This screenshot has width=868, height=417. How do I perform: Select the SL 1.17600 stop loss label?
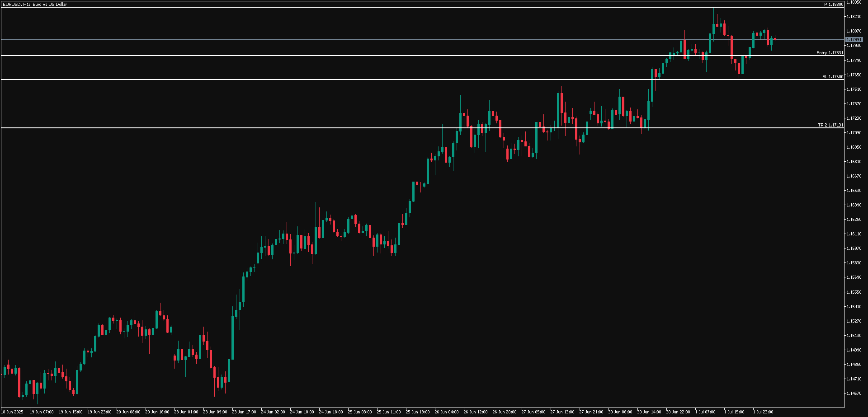pos(832,77)
